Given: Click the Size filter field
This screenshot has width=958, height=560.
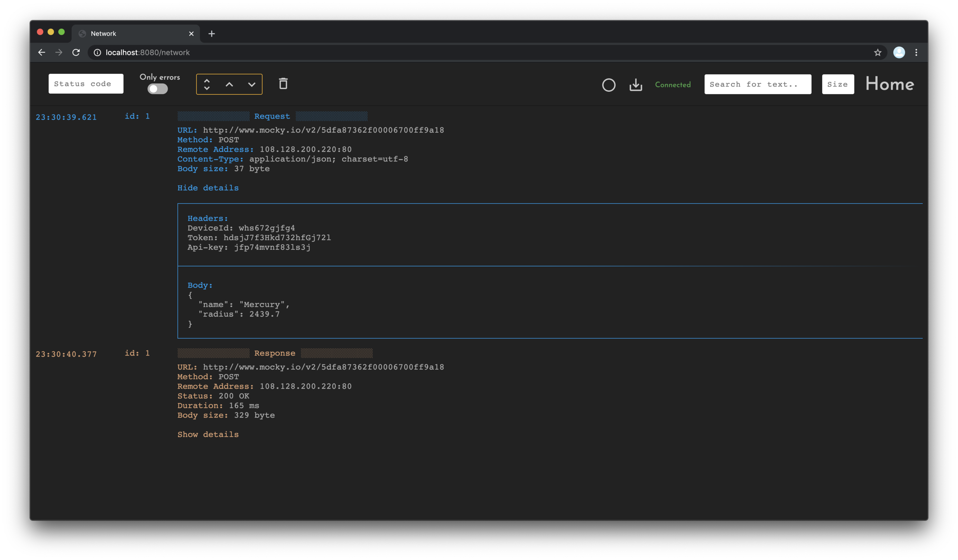Looking at the screenshot, I should pyautogui.click(x=838, y=84).
